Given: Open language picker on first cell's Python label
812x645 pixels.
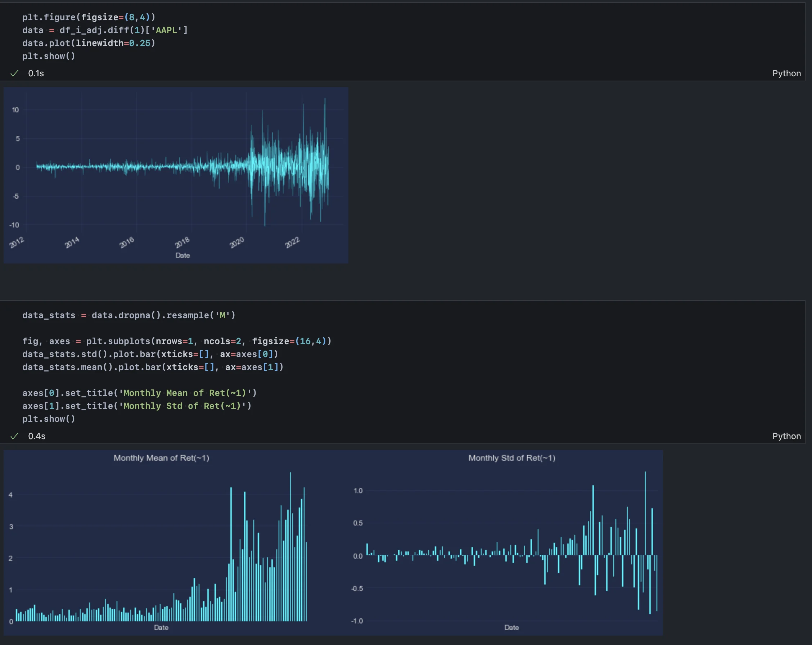Looking at the screenshot, I should [x=786, y=73].
